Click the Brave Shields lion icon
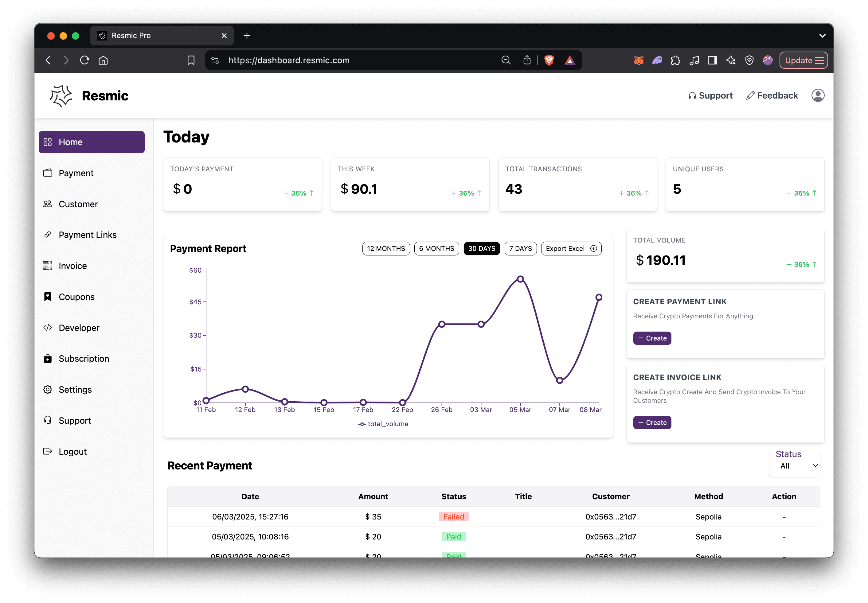Screen dimensions: 868x603 tap(549, 60)
